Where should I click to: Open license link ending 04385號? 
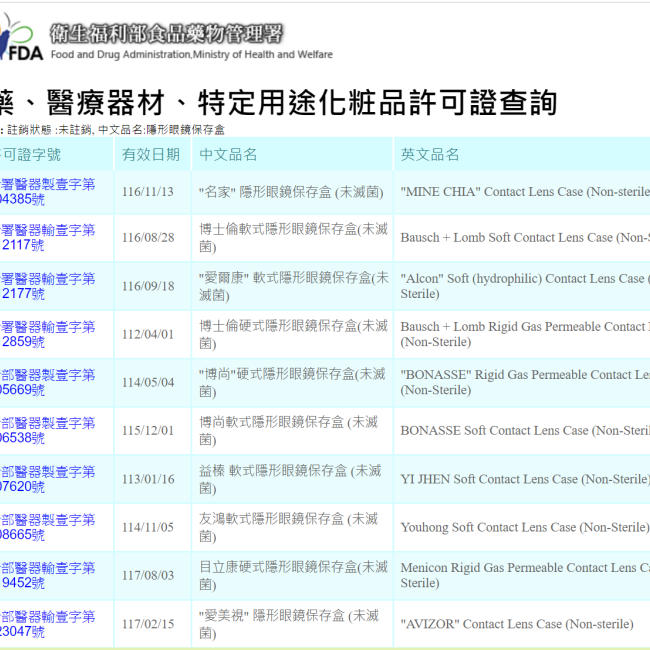tap(47, 192)
